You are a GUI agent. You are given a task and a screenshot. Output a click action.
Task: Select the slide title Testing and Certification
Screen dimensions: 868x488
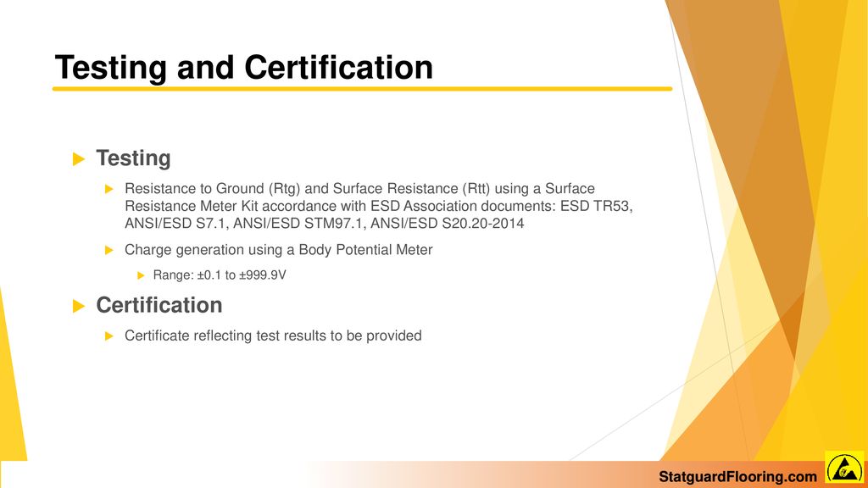(x=243, y=68)
